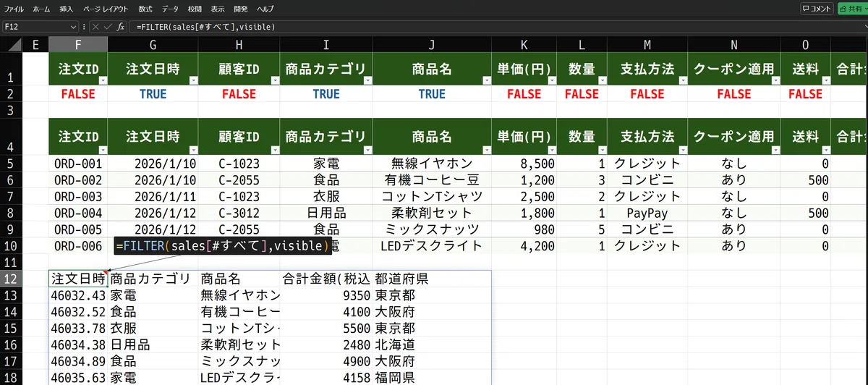Select column G header
This screenshot has width=868, height=385.
click(153, 45)
